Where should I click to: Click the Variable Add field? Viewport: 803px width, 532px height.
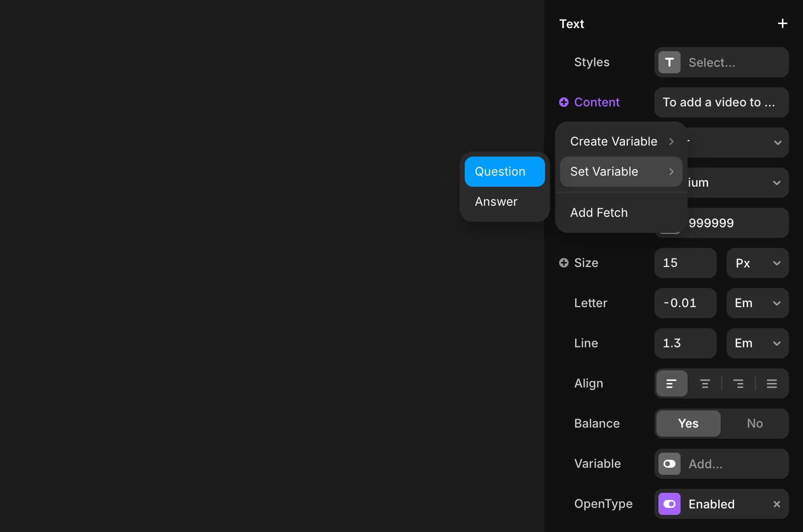click(722, 464)
